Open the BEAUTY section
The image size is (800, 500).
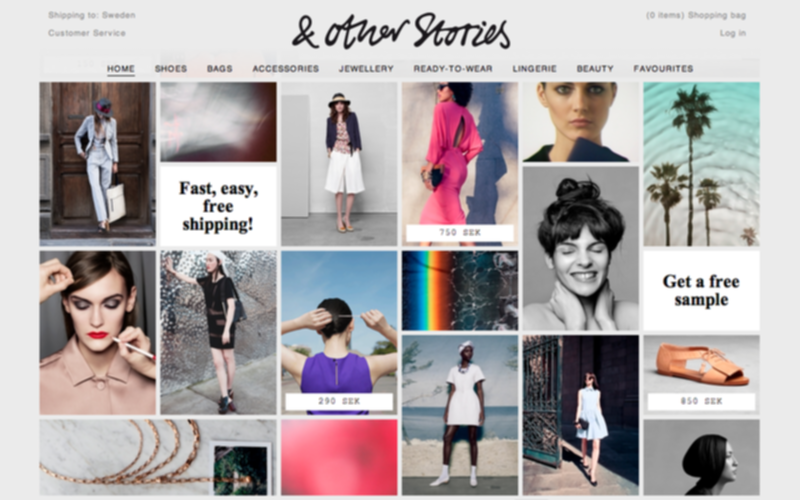click(x=595, y=68)
